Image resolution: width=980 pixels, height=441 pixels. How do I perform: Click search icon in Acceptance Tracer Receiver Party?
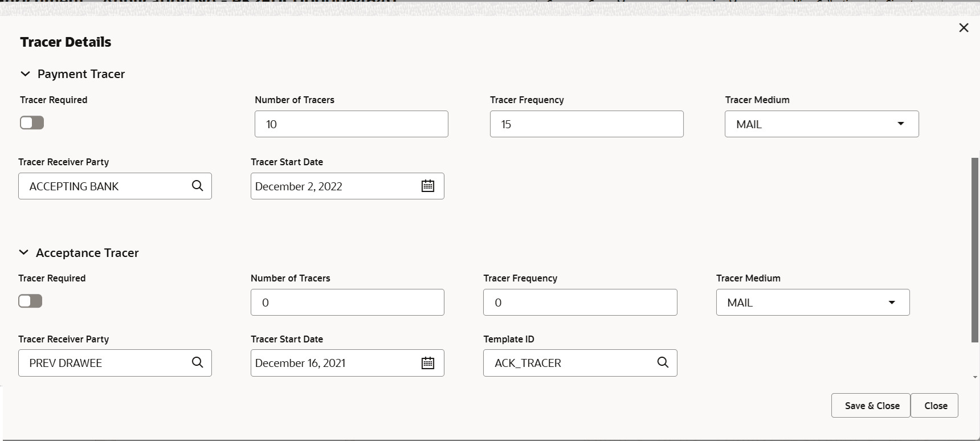coord(197,362)
